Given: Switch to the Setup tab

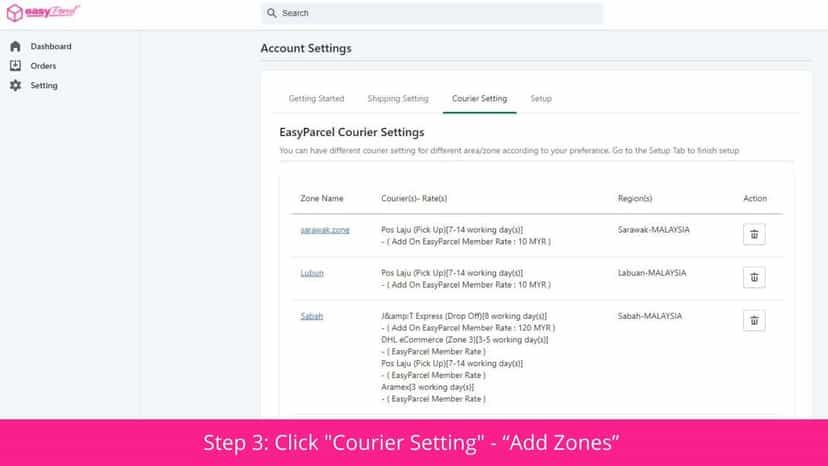Looking at the screenshot, I should pyautogui.click(x=541, y=99).
